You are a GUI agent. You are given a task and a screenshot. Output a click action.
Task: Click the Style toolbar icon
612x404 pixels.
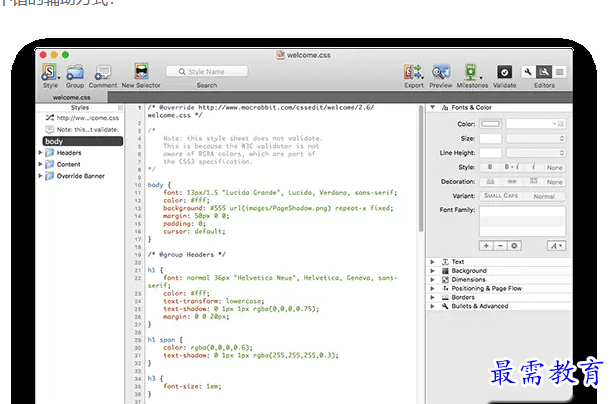50,72
